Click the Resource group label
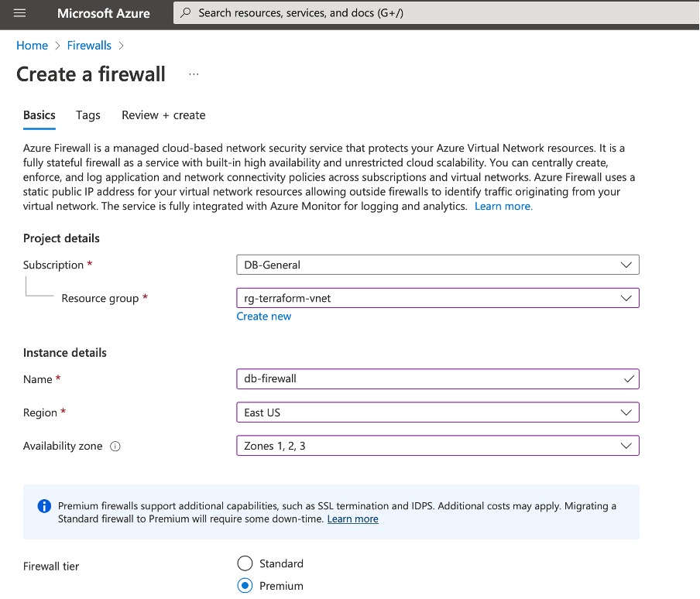 (x=100, y=299)
